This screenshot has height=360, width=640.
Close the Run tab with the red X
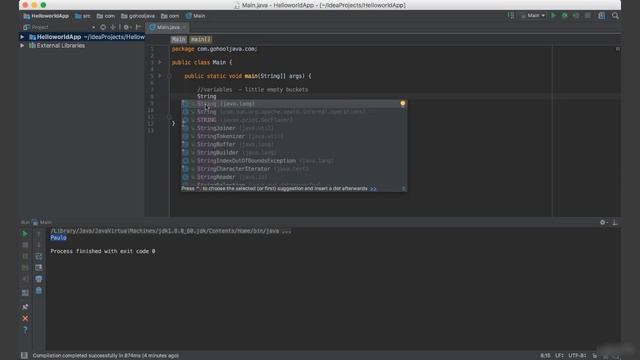tap(25, 318)
